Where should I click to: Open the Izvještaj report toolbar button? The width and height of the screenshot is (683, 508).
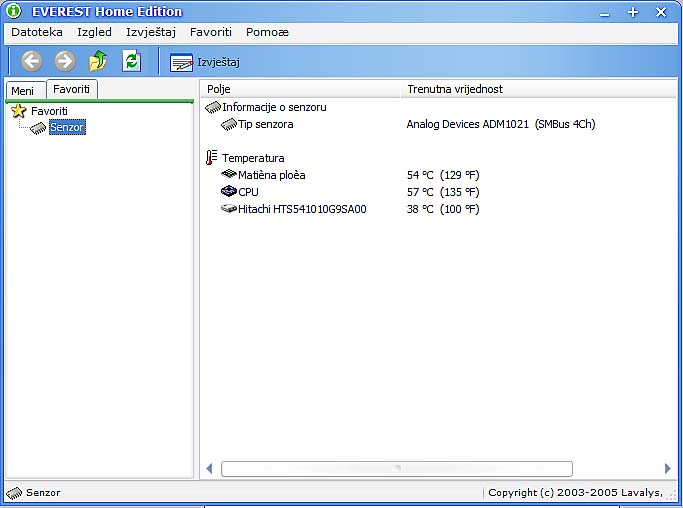click(x=205, y=62)
